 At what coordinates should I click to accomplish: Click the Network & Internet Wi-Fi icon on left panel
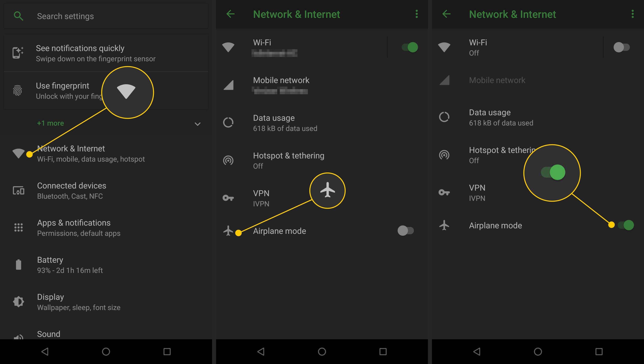point(19,154)
